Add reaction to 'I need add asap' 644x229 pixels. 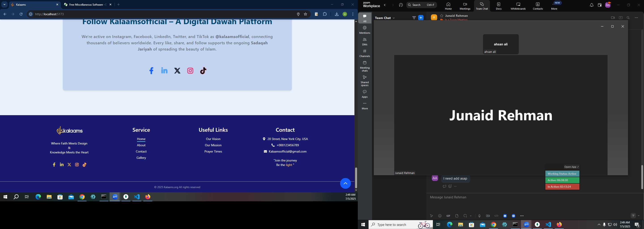pyautogui.click(x=450, y=187)
